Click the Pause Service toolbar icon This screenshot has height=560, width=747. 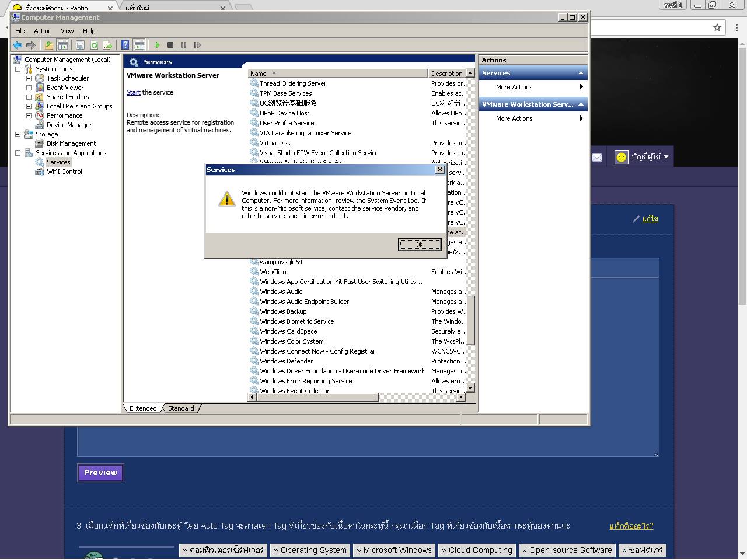click(184, 45)
